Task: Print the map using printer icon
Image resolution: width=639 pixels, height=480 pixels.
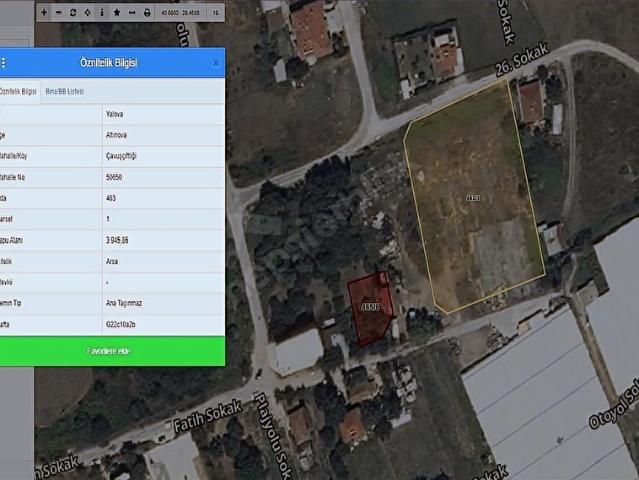Action: point(147,13)
